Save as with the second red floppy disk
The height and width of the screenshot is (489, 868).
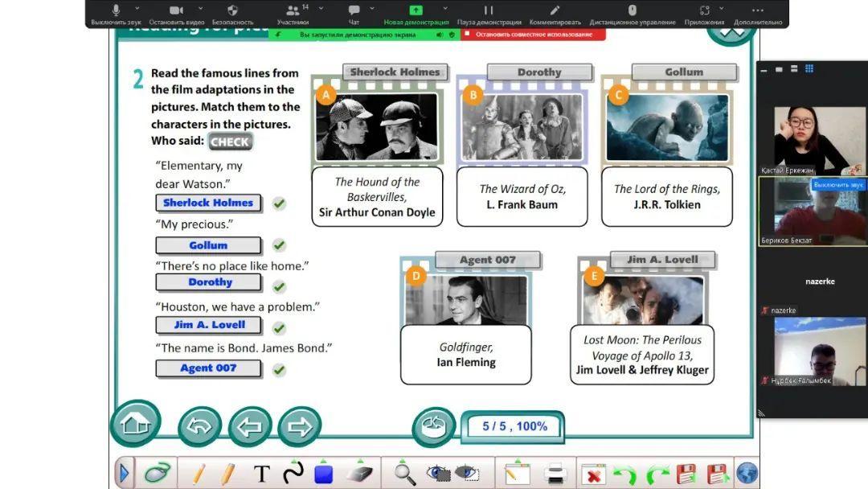point(718,475)
